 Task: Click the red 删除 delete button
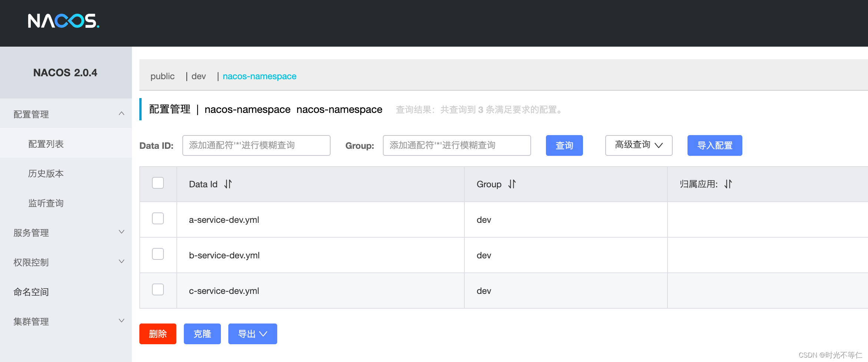click(x=158, y=334)
